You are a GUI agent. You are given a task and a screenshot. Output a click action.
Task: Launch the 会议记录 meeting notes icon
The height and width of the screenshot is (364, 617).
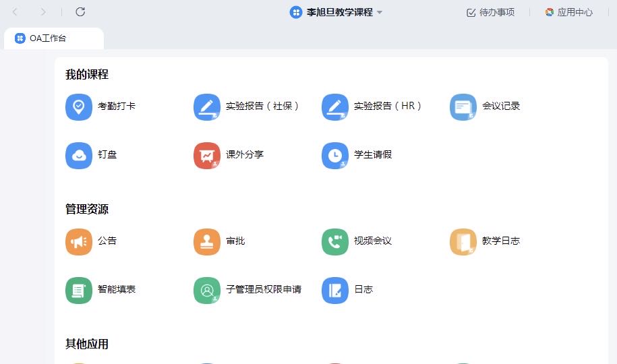463,107
